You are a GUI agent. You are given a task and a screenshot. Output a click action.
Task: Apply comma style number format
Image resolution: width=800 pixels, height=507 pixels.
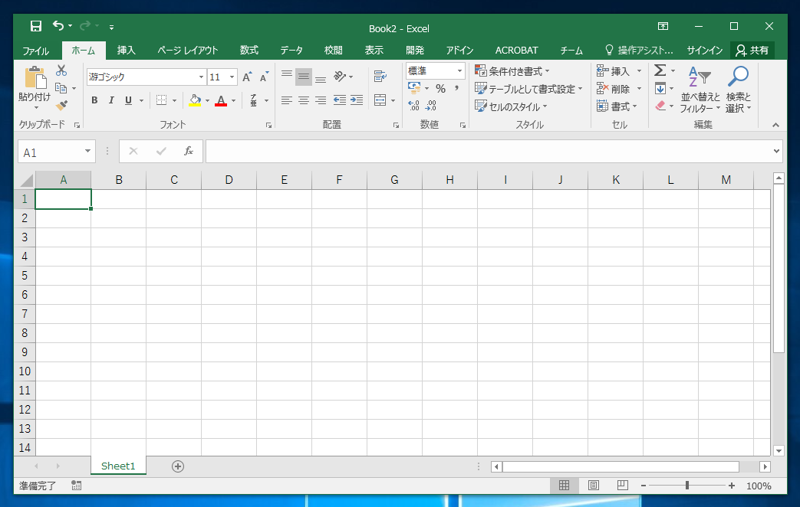point(457,89)
